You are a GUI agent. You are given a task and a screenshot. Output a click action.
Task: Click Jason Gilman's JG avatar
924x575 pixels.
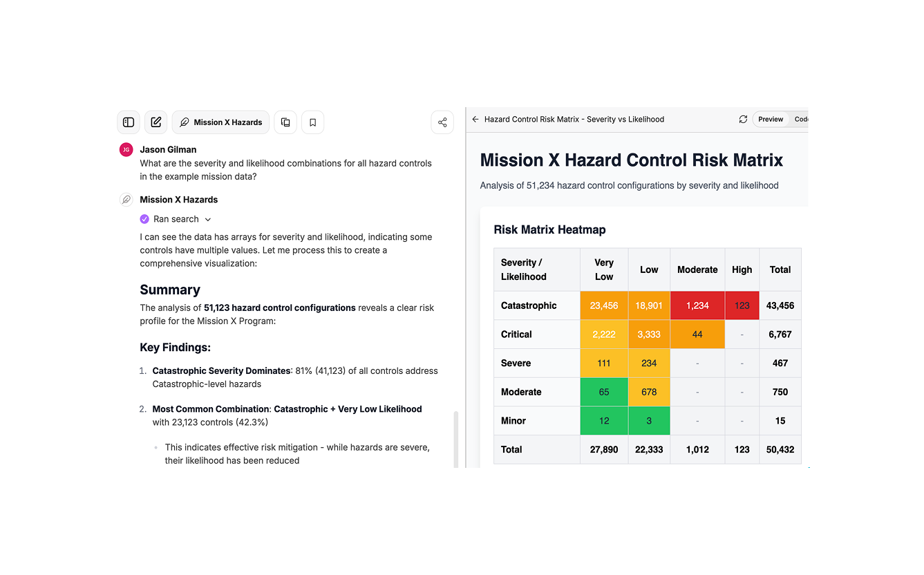[126, 149]
